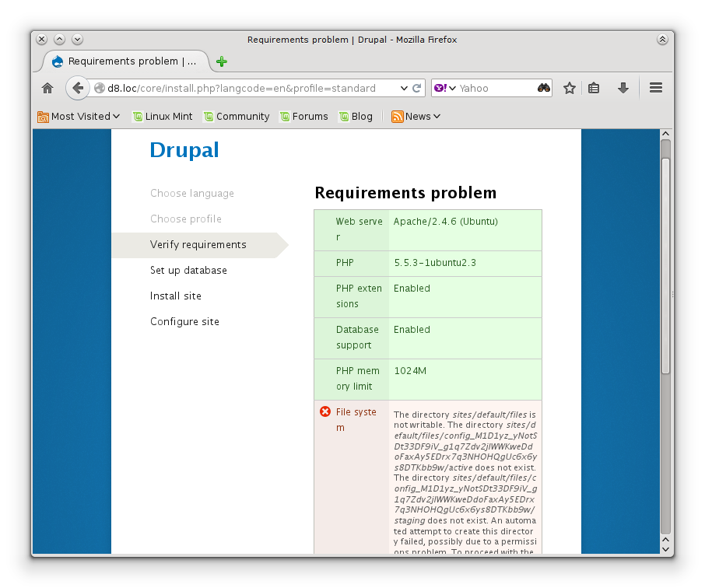Click the PHP version 5.5.3-1ubuntu2.3 value
This screenshot has width=705, height=588.
tap(435, 263)
